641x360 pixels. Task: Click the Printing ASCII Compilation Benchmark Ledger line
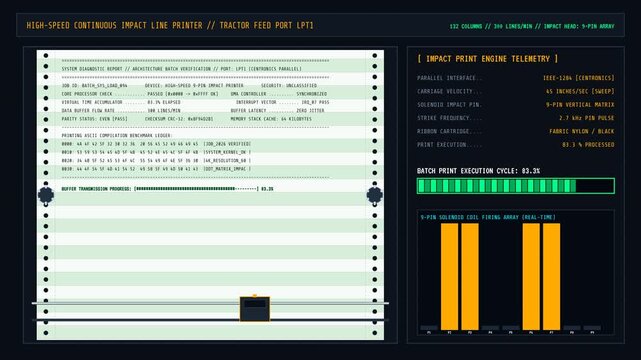pyautogui.click(x=117, y=136)
